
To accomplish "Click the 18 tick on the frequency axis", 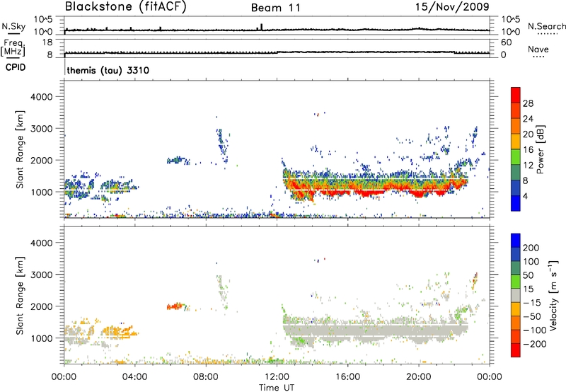I will point(47,42).
